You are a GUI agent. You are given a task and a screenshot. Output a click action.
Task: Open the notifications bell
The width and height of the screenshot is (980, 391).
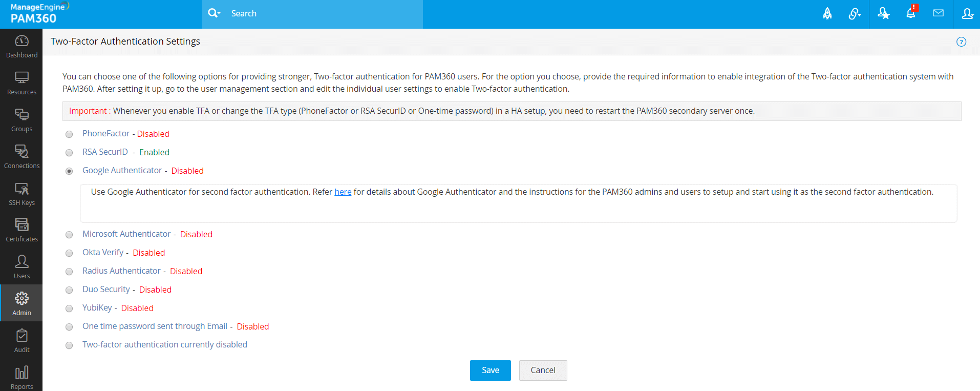coord(911,13)
